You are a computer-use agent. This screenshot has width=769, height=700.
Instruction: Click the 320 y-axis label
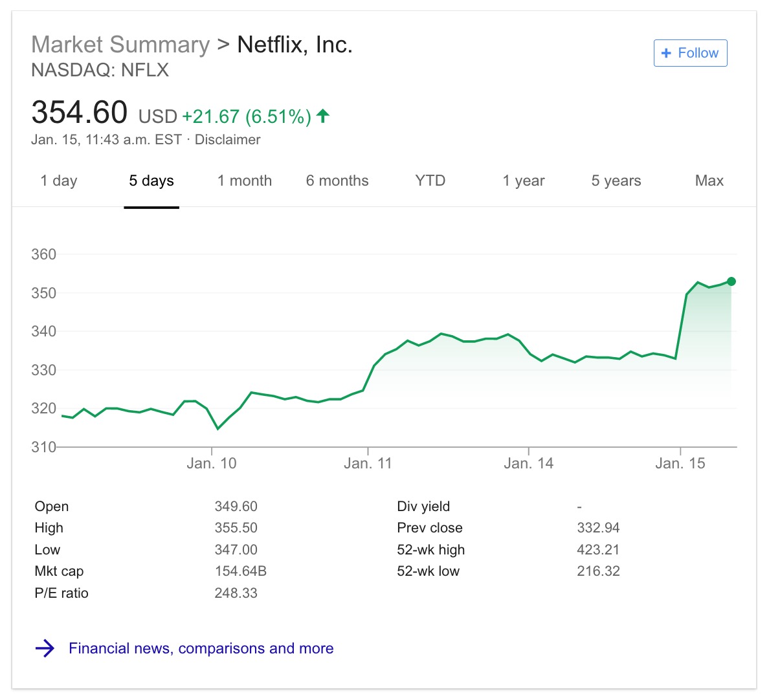pyautogui.click(x=43, y=408)
